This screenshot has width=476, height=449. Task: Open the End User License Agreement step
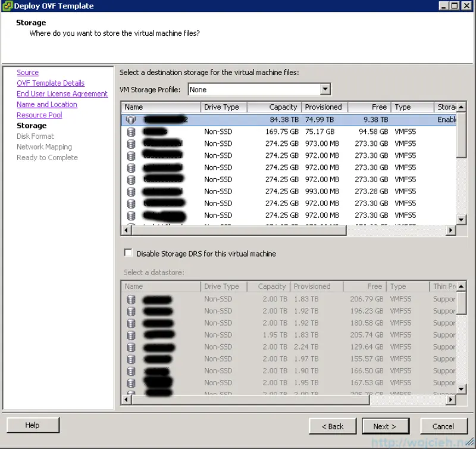pos(62,93)
